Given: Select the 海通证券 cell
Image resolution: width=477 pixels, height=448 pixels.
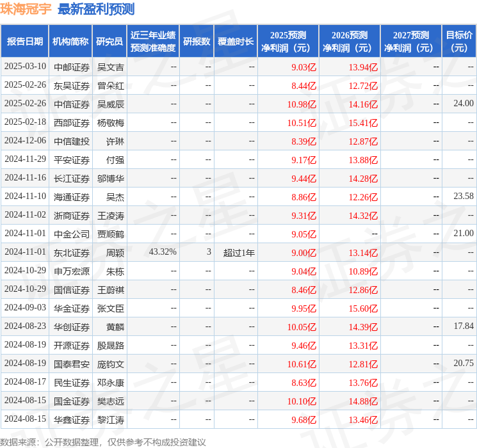Looking at the screenshot, I should (x=72, y=197).
